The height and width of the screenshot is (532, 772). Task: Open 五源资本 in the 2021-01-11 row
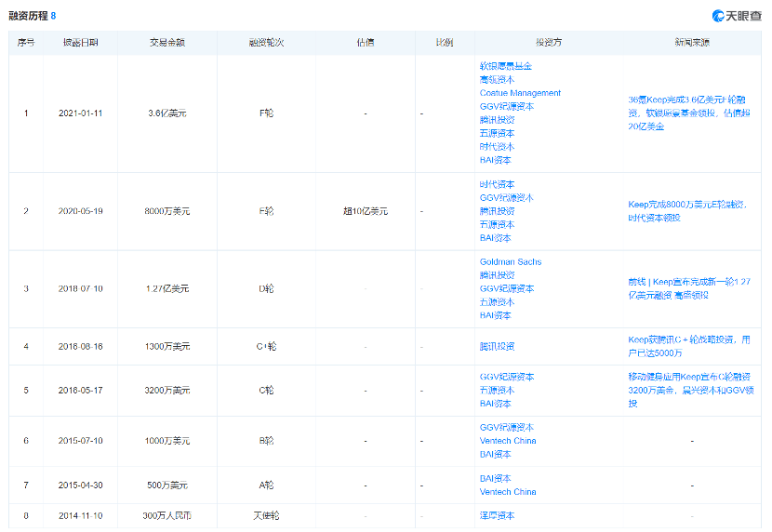pos(497,133)
